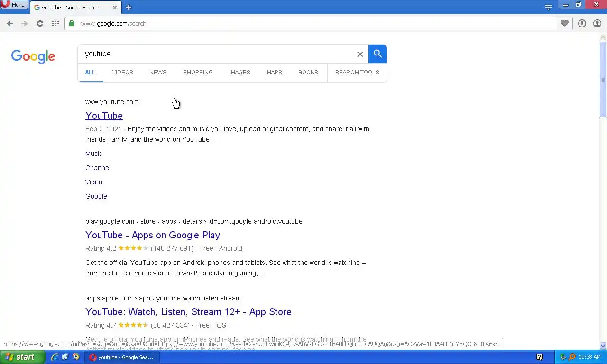The height and width of the screenshot is (364, 607).
Task: Open the Channel sitelink
Action: point(98,168)
